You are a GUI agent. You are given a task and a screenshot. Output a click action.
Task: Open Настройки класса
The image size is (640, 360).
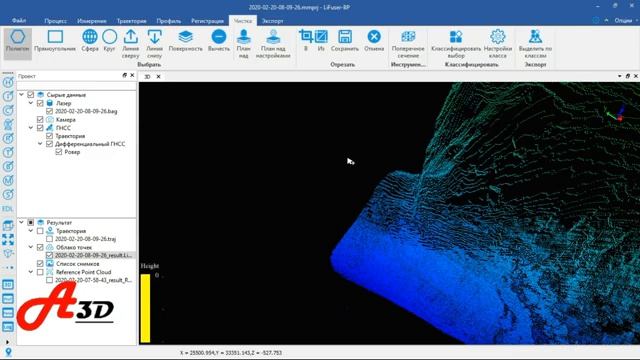498,44
